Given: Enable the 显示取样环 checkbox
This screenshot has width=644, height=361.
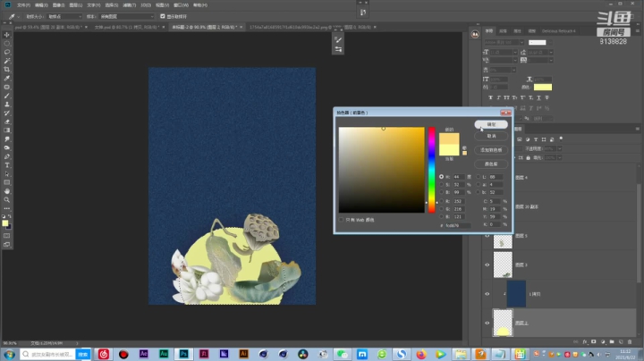Looking at the screenshot, I should pos(163,16).
